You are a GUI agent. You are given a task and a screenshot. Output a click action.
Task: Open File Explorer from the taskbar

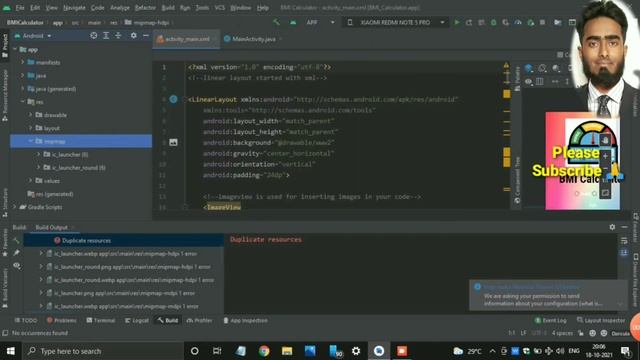(287, 351)
